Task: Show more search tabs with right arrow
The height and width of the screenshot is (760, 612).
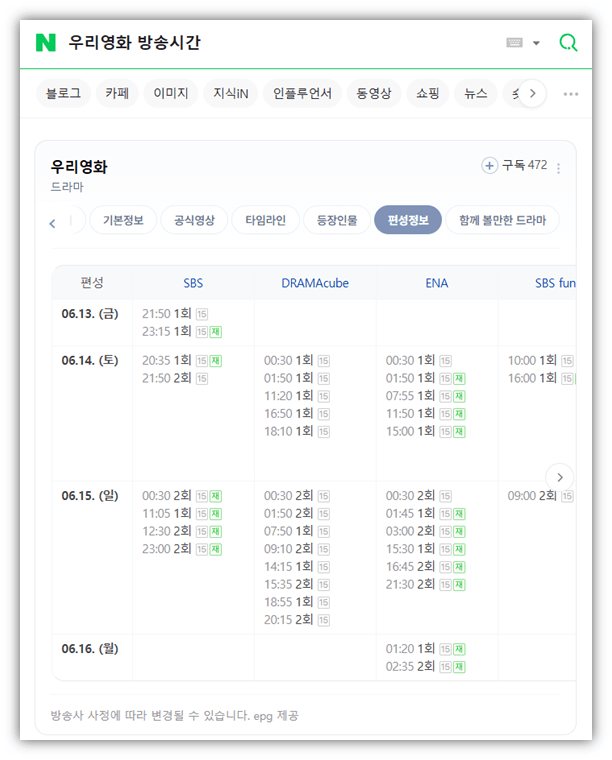Action: [x=533, y=94]
